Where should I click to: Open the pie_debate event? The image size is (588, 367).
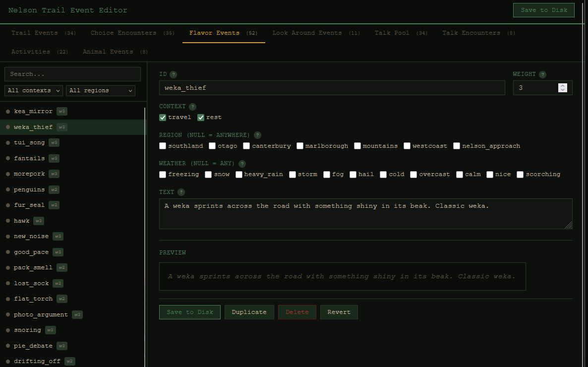tap(72, 346)
